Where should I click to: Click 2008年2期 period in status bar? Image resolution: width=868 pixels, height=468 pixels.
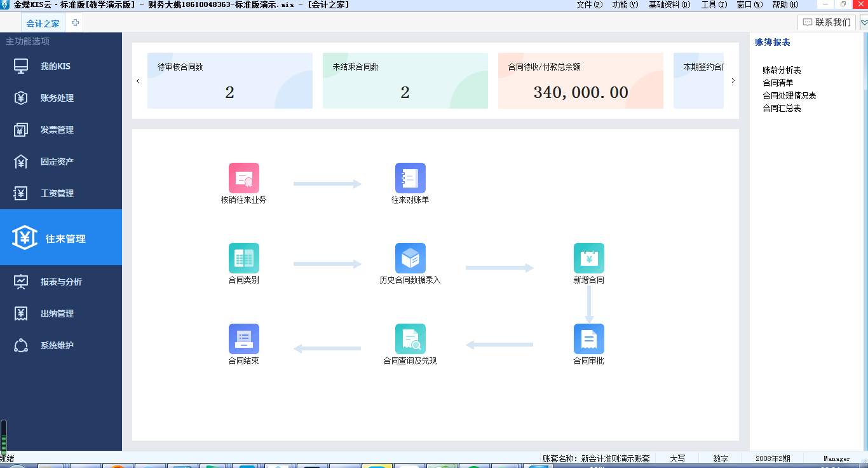tap(773, 458)
